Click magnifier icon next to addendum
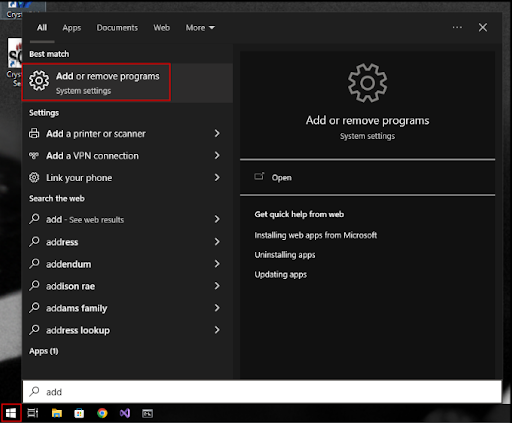This screenshot has width=512, height=423. [34, 263]
